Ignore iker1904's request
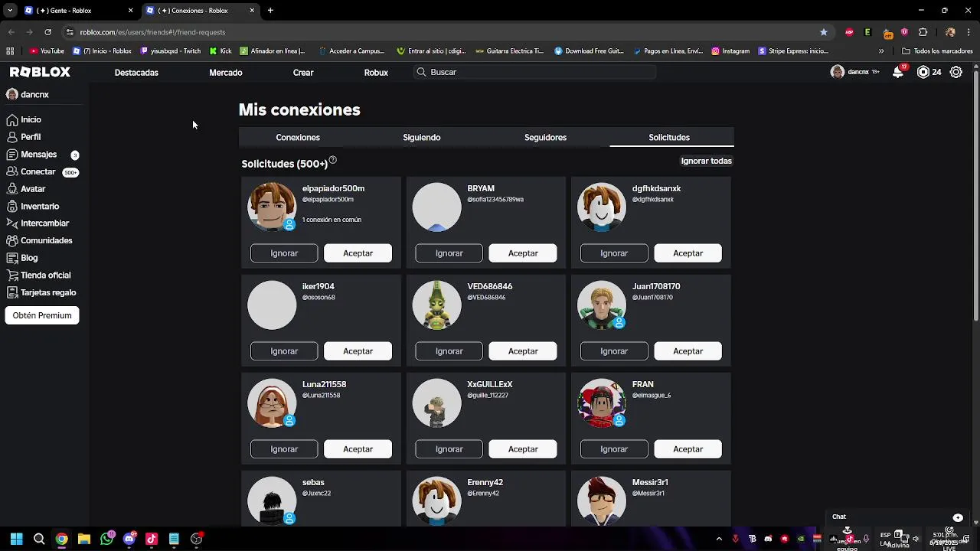This screenshot has width=980, height=551. [284, 351]
